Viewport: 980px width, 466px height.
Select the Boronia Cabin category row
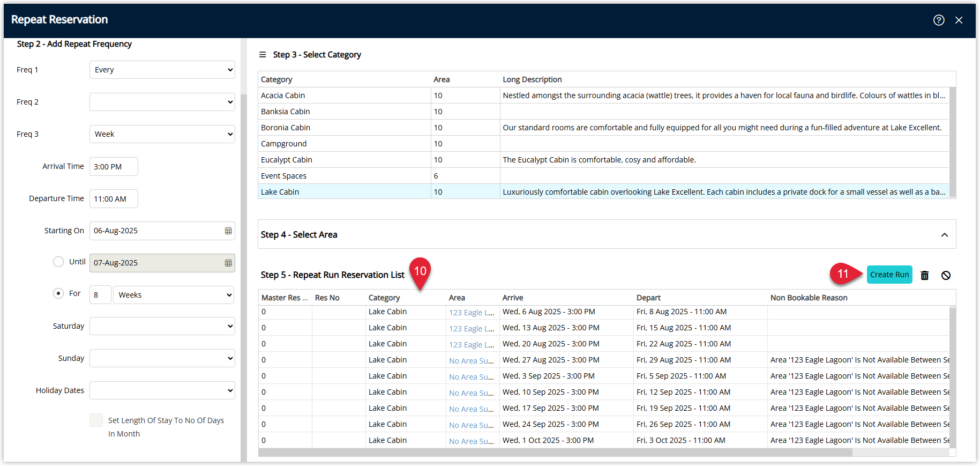click(603, 128)
